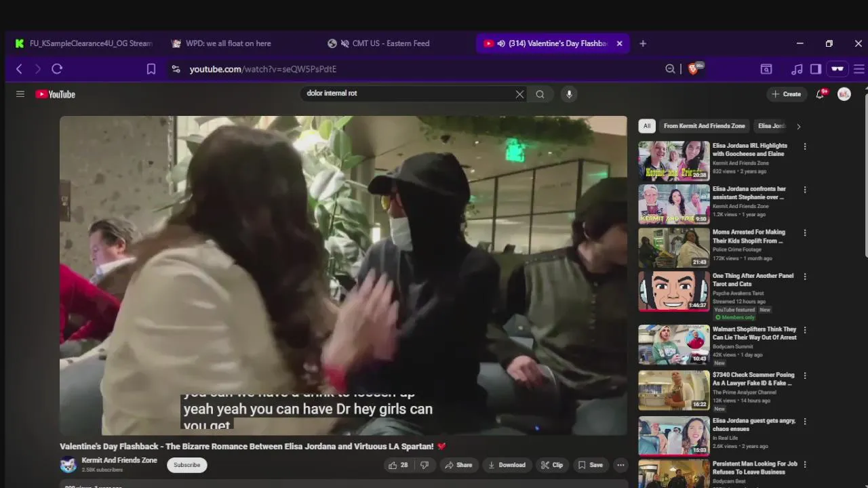Toggle the browser sidebar panel

(x=816, y=68)
